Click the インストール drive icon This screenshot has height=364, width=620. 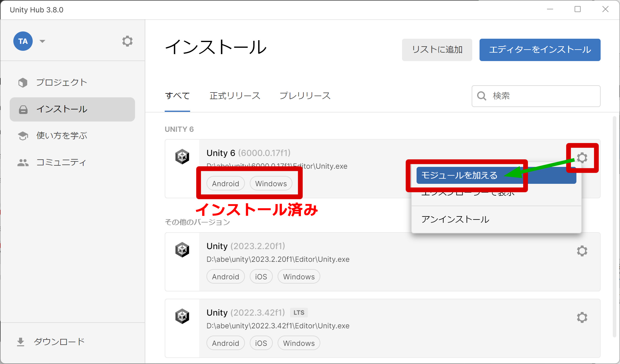23,109
